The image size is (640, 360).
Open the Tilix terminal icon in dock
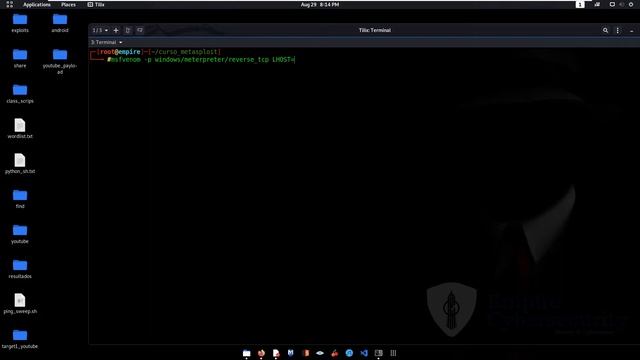click(379, 353)
